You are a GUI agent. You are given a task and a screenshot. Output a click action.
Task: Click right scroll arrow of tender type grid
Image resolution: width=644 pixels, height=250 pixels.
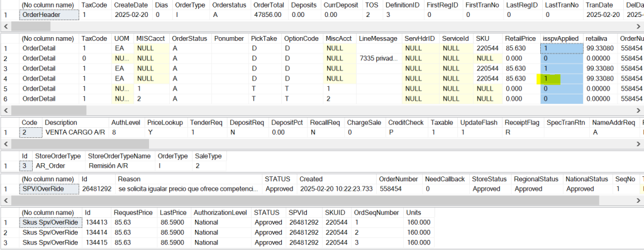point(639,144)
